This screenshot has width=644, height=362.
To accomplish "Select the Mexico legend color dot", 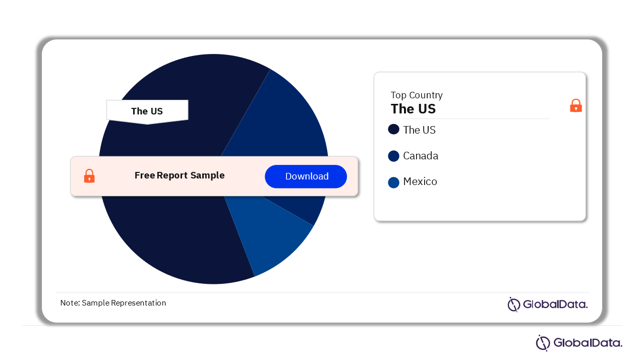I will (x=394, y=183).
